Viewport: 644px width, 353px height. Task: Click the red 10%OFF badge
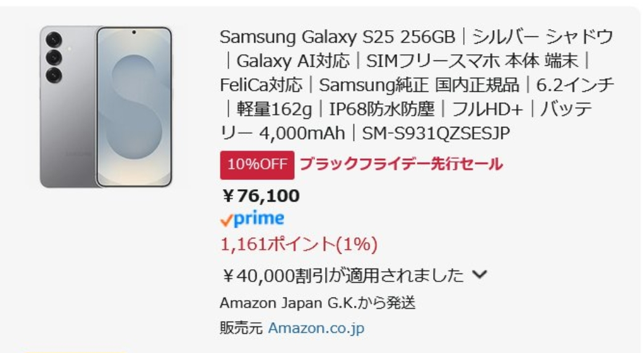coord(257,164)
